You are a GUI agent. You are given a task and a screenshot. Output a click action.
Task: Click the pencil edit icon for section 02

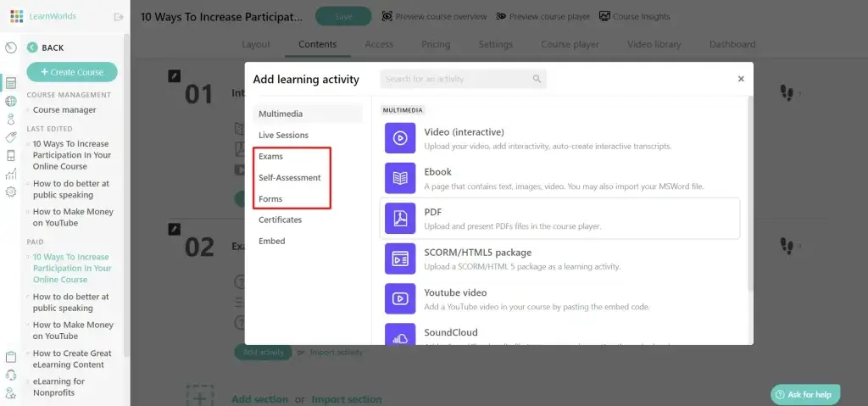(x=175, y=228)
